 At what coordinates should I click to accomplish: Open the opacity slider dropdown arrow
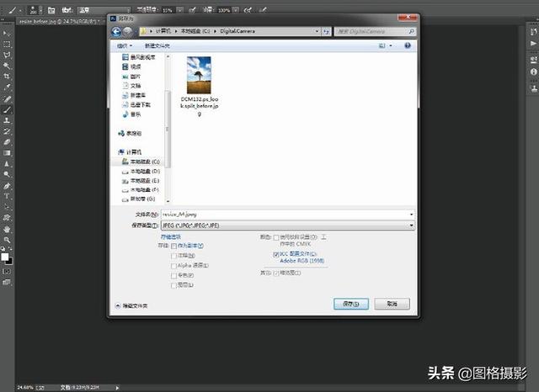(x=179, y=10)
